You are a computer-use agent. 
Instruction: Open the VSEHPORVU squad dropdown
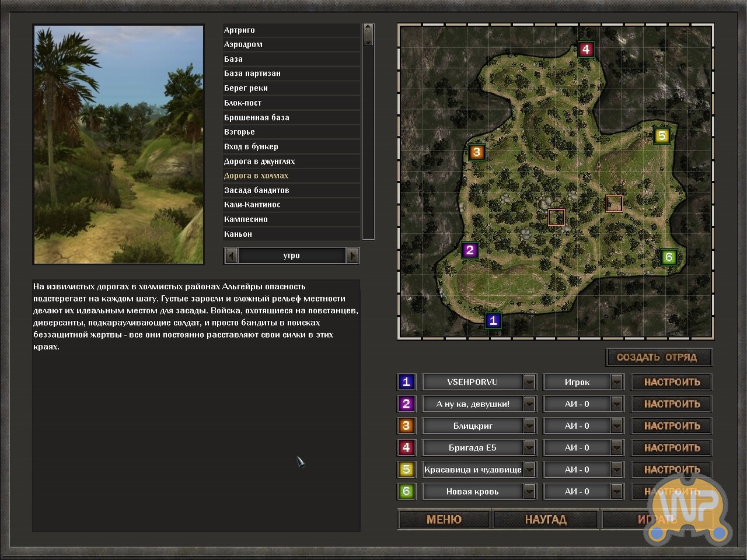[x=529, y=382]
